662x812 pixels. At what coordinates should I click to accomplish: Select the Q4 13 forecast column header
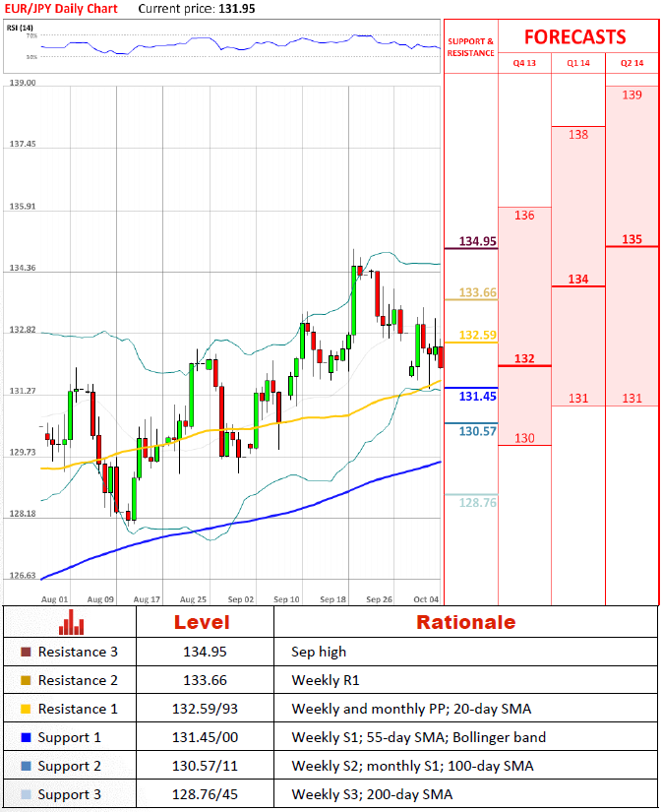(524, 62)
